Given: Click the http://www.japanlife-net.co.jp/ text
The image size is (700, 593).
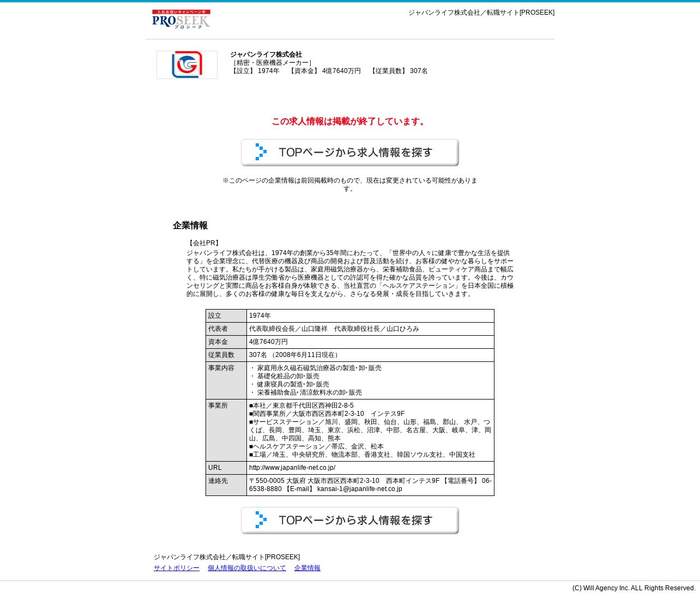Looking at the screenshot, I should pyautogui.click(x=292, y=468).
